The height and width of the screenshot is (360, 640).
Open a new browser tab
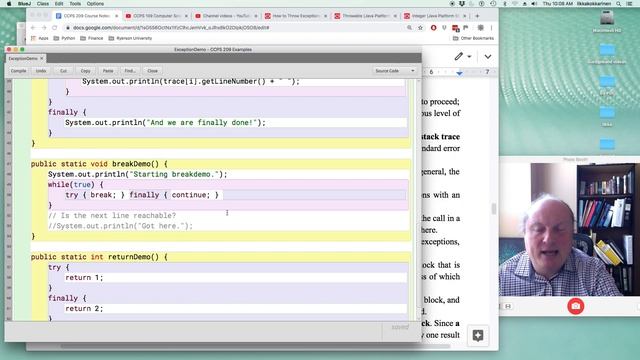pos(477,16)
